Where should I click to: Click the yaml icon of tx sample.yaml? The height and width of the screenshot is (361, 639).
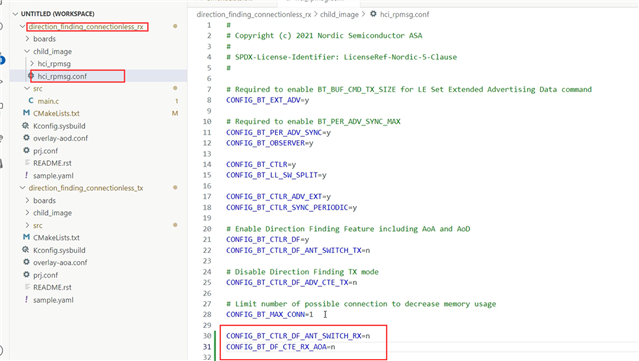26,299
